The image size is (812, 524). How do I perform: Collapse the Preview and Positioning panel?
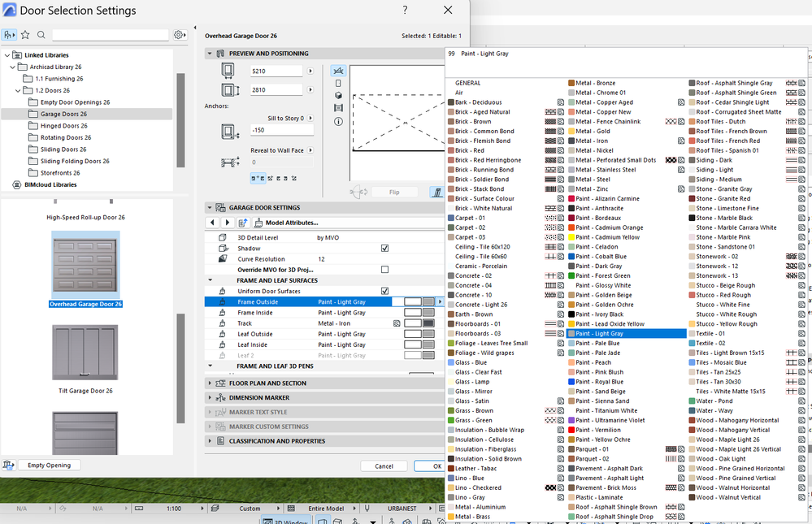click(x=210, y=54)
